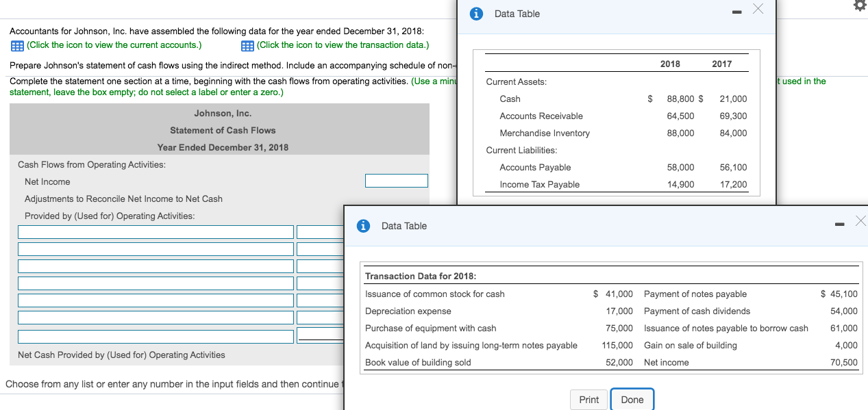
Task: Close the upper Data Table window
Action: point(757,9)
